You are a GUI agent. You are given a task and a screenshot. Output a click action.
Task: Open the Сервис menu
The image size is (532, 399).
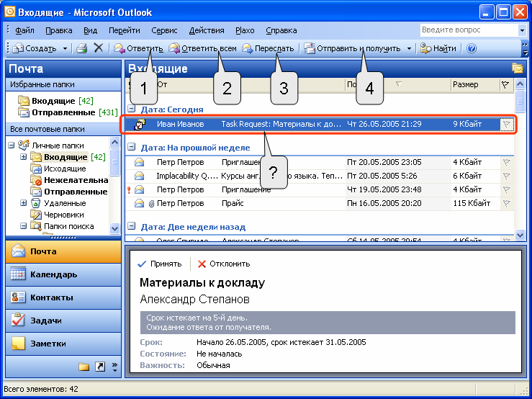(164, 30)
